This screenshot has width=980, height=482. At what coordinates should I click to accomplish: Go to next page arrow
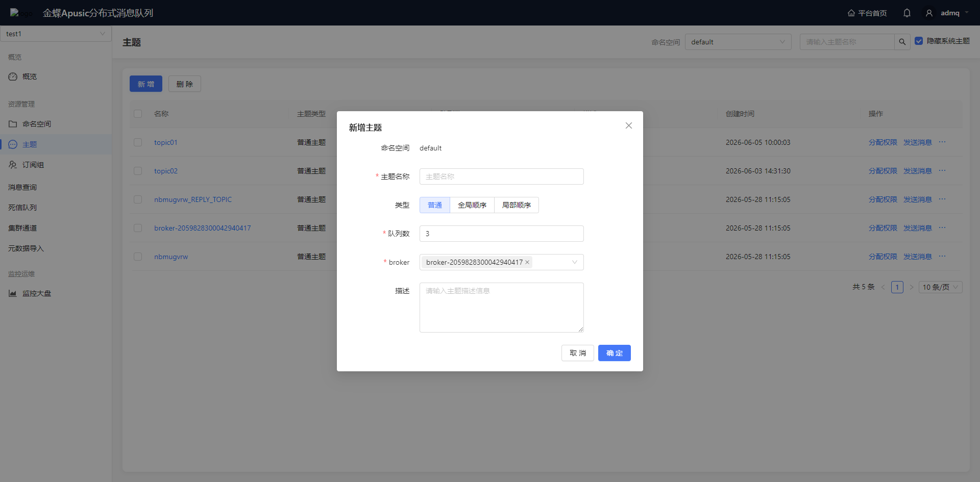click(911, 287)
